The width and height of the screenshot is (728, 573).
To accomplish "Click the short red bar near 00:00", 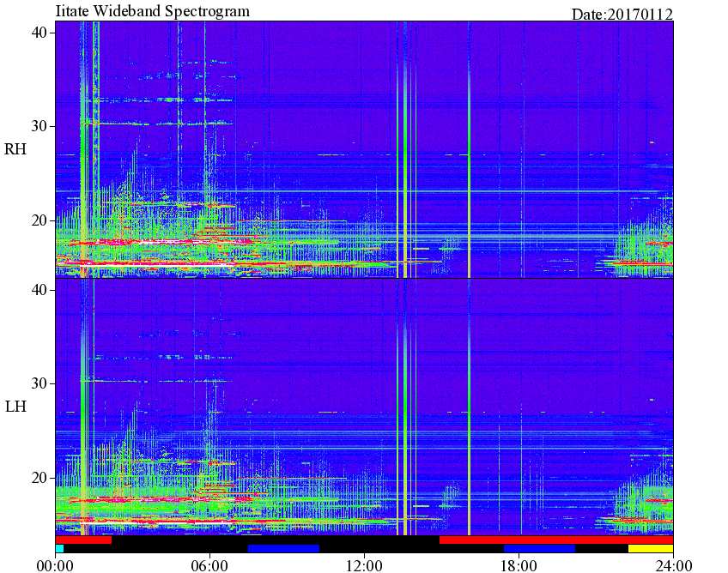I will (83, 540).
